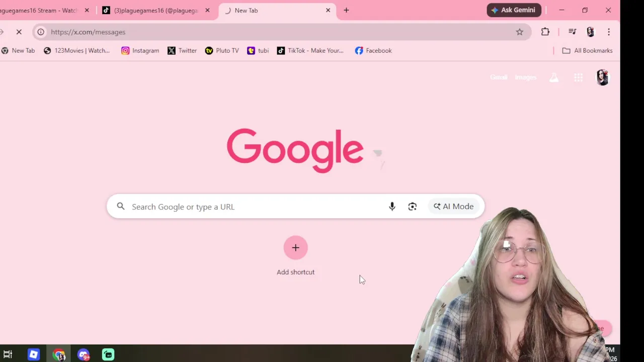Open a new tab with plus button
The height and width of the screenshot is (362, 644).
(x=346, y=10)
